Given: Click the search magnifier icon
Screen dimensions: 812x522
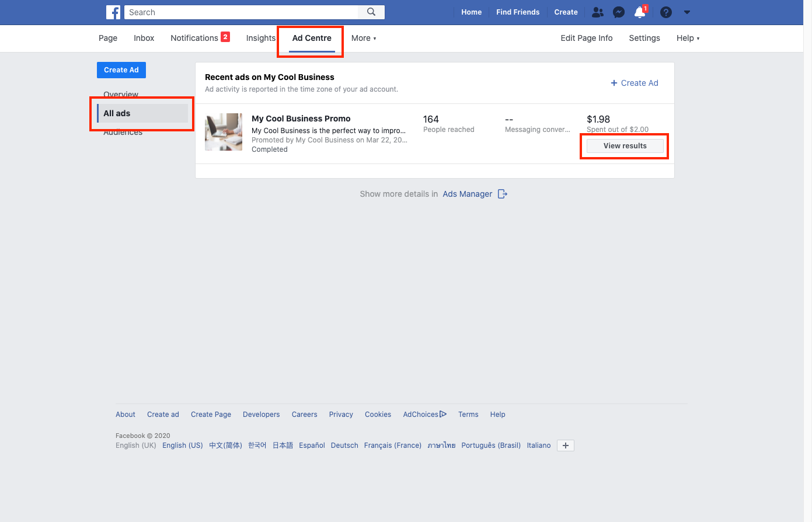Looking at the screenshot, I should (371, 12).
